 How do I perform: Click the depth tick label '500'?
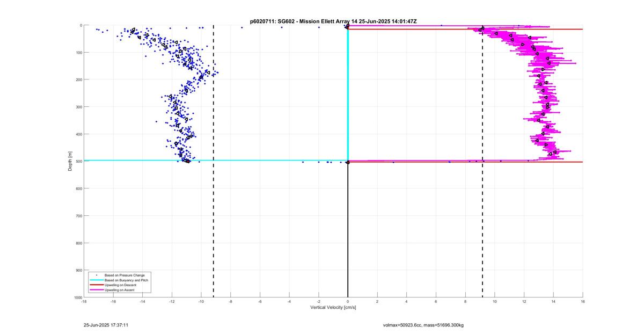[x=78, y=161]
